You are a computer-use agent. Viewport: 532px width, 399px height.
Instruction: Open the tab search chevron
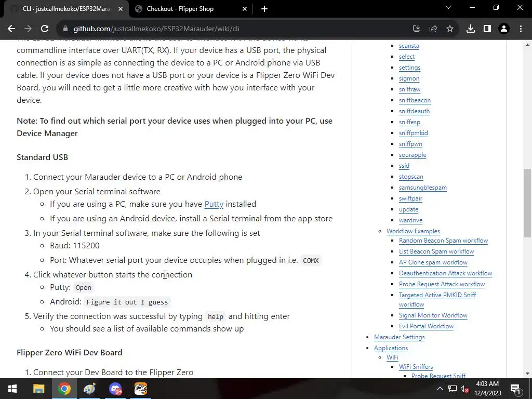(448, 7)
